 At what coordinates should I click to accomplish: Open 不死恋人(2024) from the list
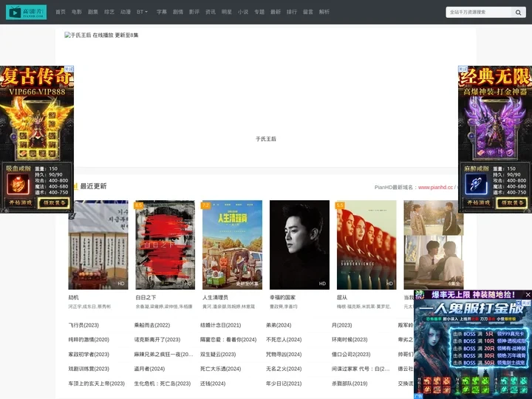click(284, 340)
